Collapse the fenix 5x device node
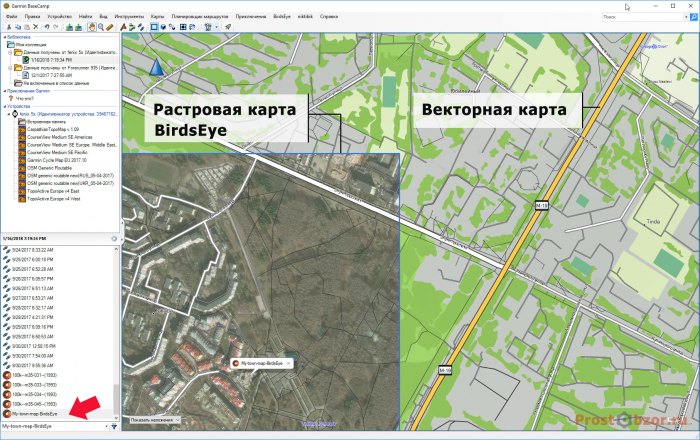Viewport: 700px width, 440px height. [x=8, y=114]
